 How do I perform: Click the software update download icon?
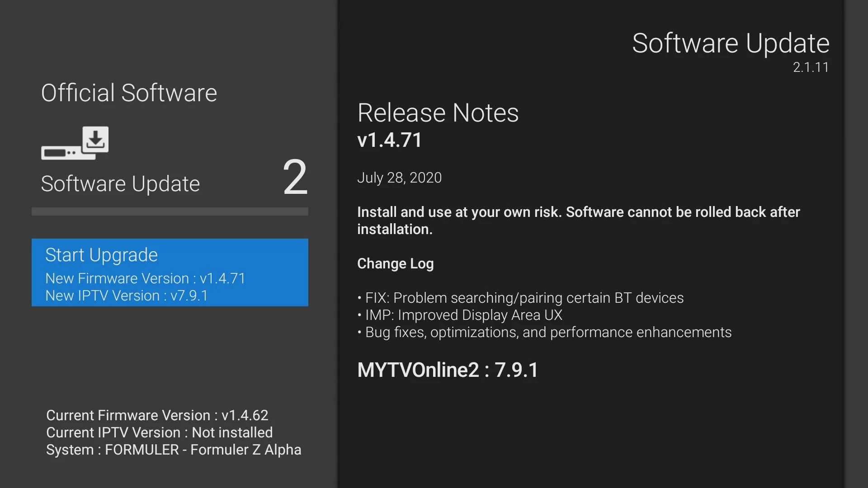tap(75, 143)
